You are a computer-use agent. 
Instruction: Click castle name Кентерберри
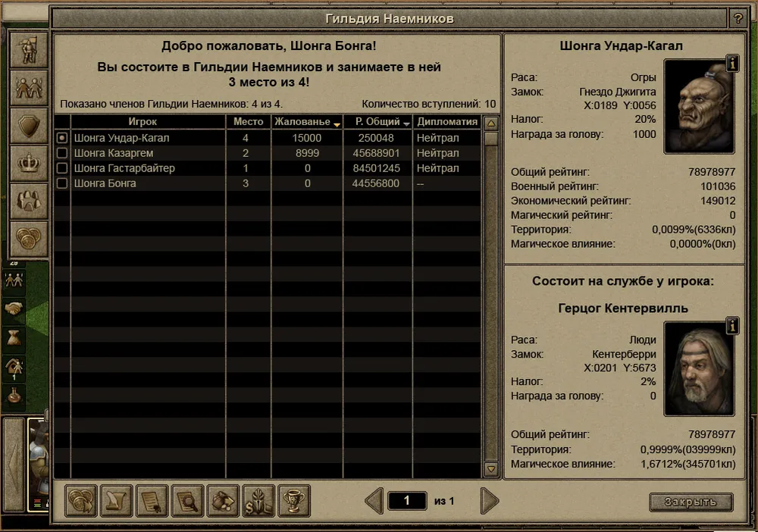click(624, 354)
